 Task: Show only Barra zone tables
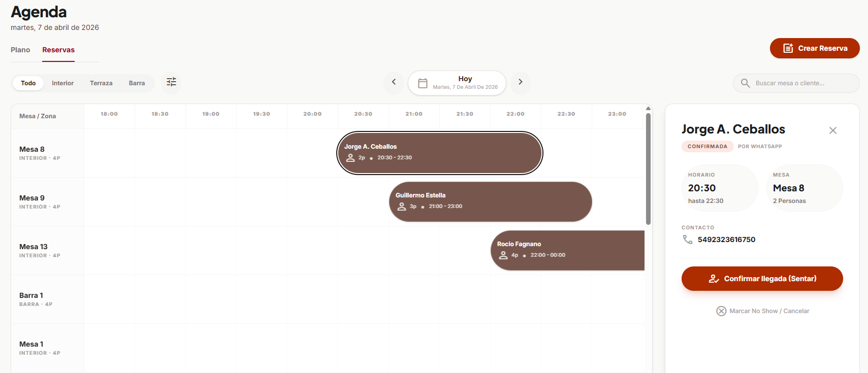pyautogui.click(x=137, y=83)
